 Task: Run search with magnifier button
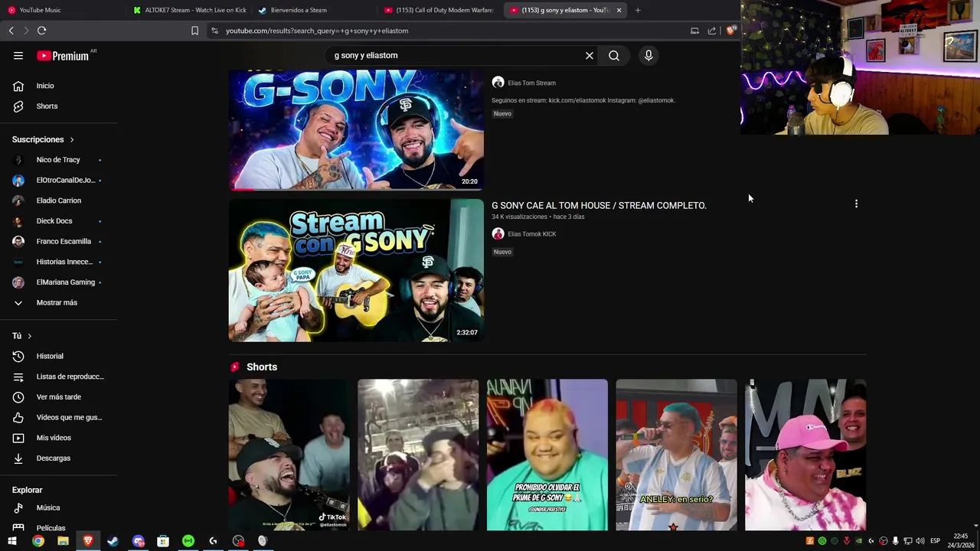pyautogui.click(x=614, y=55)
